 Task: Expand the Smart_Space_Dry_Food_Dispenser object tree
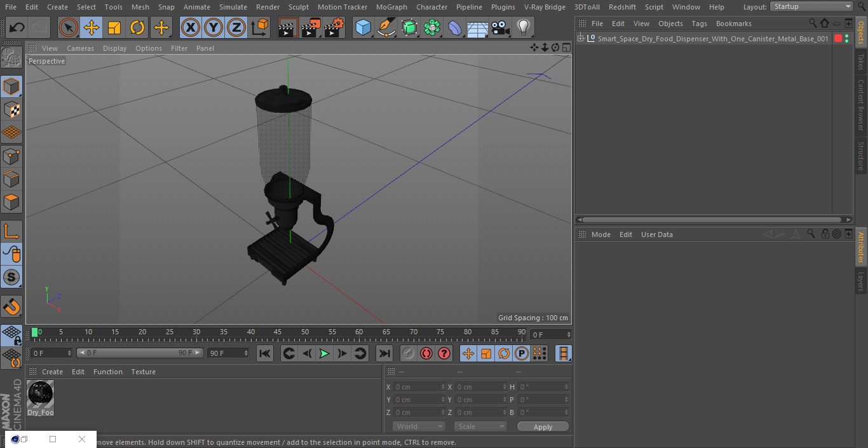click(x=580, y=39)
